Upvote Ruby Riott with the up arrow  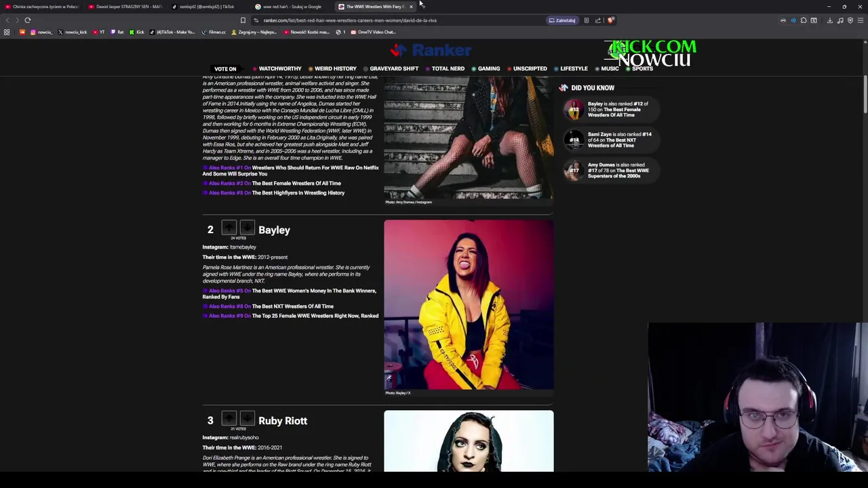(229, 418)
